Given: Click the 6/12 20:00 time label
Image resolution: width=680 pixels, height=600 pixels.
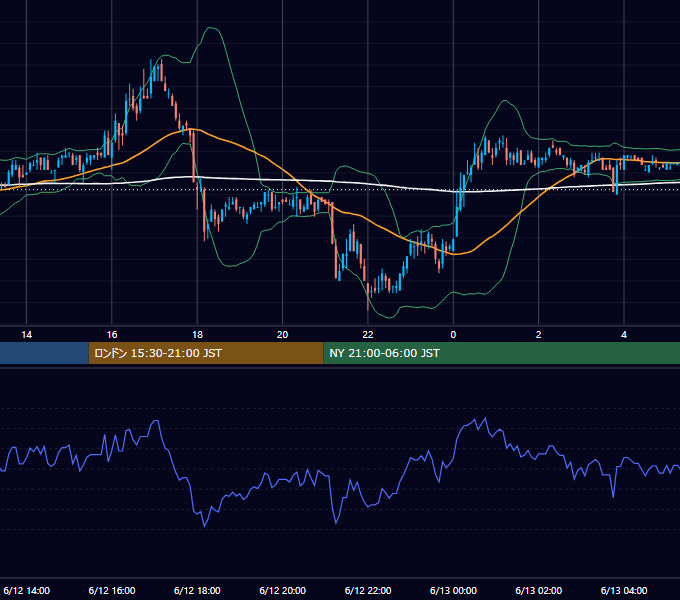Looking at the screenshot, I should click(282, 590).
